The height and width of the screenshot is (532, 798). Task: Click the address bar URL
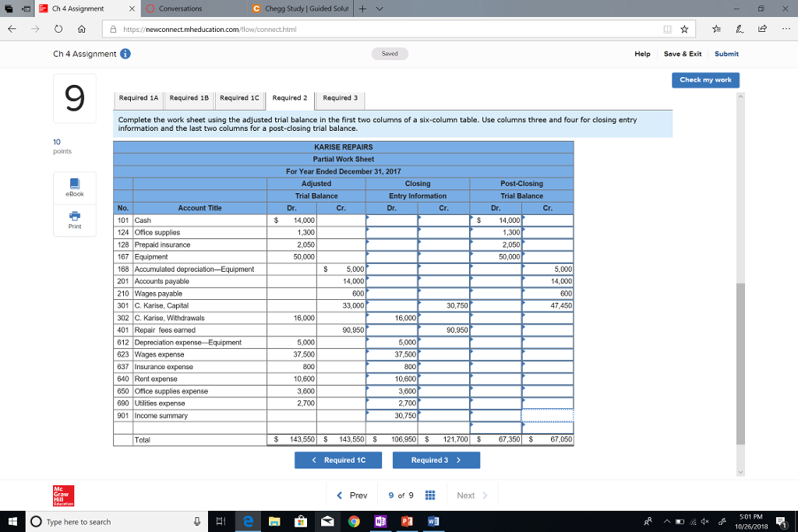(x=210, y=29)
